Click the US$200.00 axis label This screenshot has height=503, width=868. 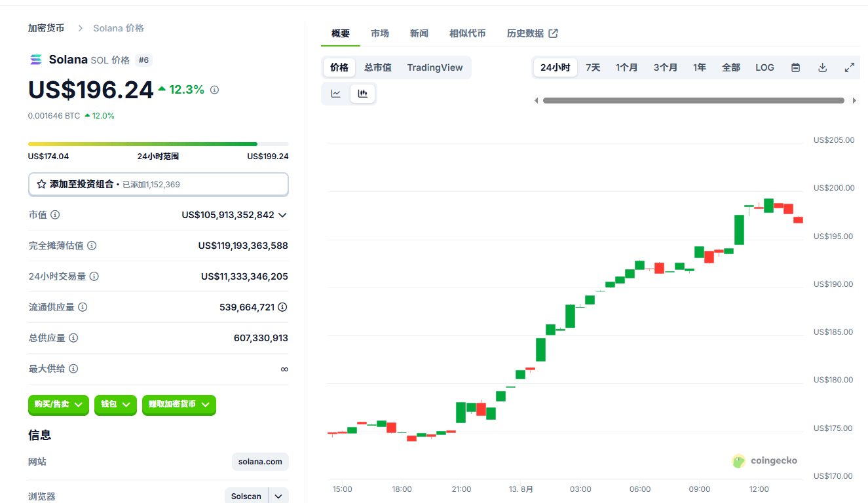tap(834, 188)
